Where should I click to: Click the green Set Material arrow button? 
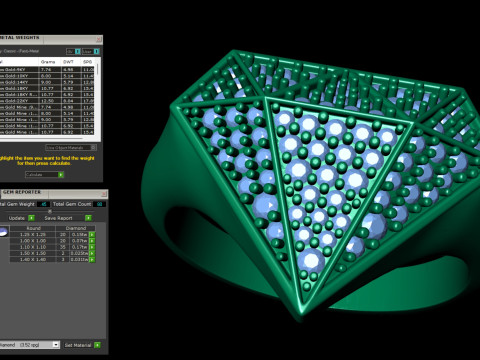pyautogui.click(x=97, y=345)
